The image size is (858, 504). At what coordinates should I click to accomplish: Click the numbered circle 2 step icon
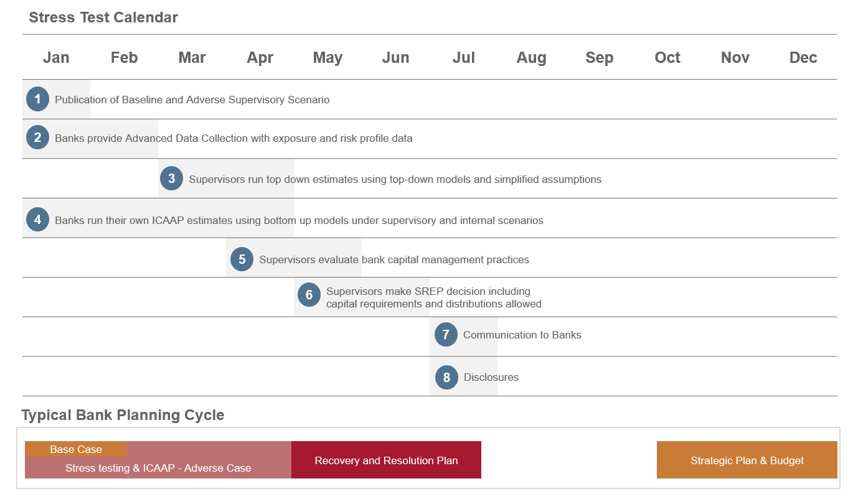[37, 138]
